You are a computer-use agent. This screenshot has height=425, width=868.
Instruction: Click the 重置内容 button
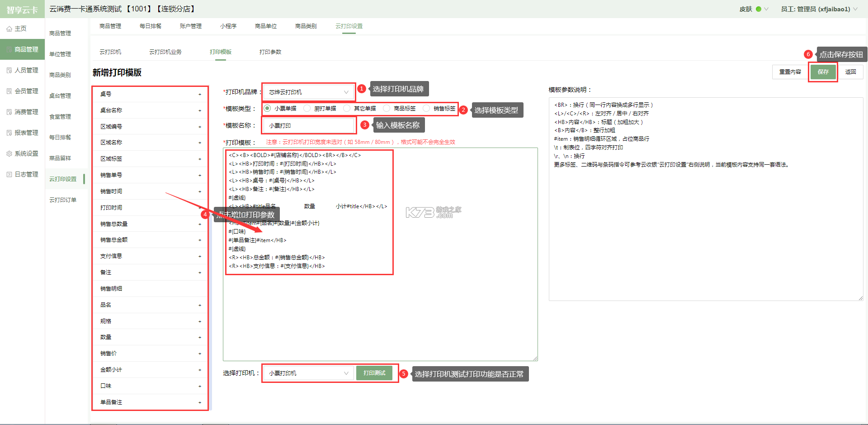coord(790,72)
